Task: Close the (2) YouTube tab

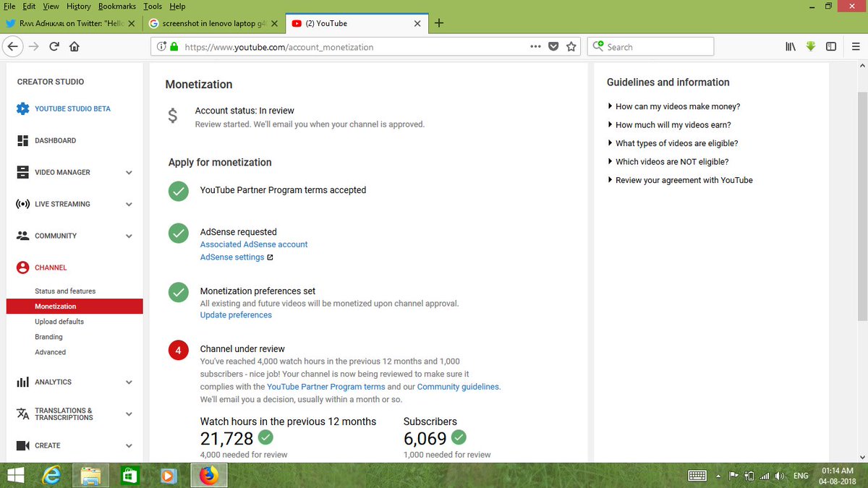Action: tap(417, 23)
